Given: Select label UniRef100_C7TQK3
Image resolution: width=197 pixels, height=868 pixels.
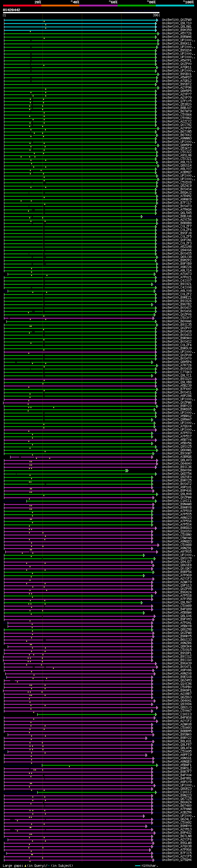Looking at the screenshot, I should pyautogui.click(x=176, y=372).
